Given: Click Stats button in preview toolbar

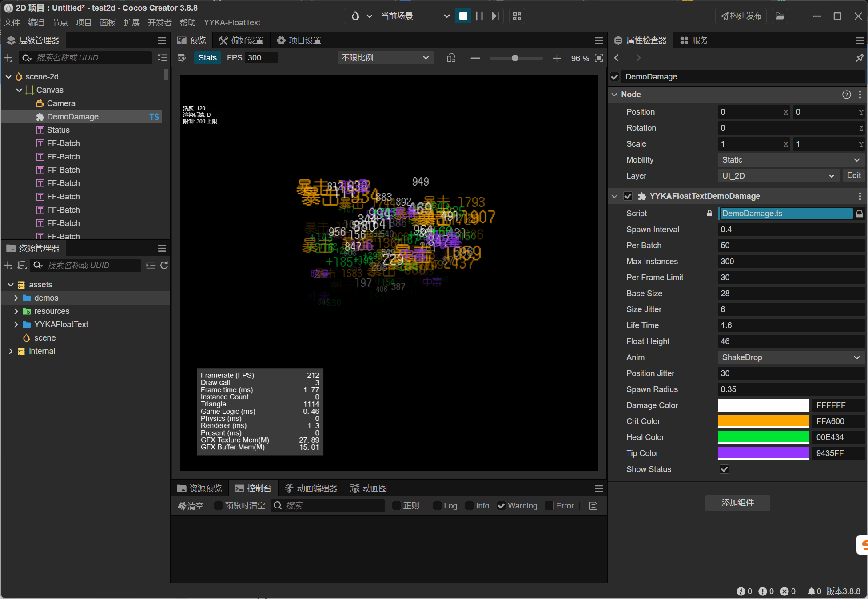Looking at the screenshot, I should (207, 58).
